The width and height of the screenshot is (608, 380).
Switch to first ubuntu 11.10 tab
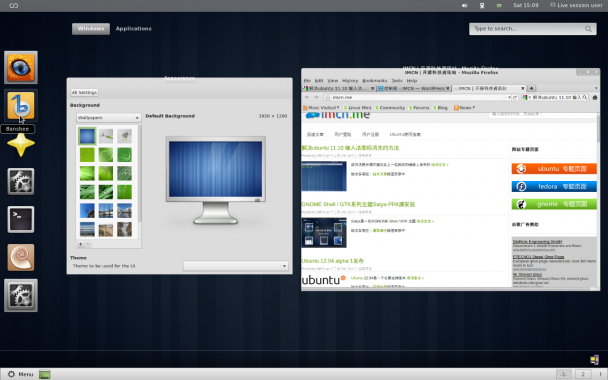point(339,88)
